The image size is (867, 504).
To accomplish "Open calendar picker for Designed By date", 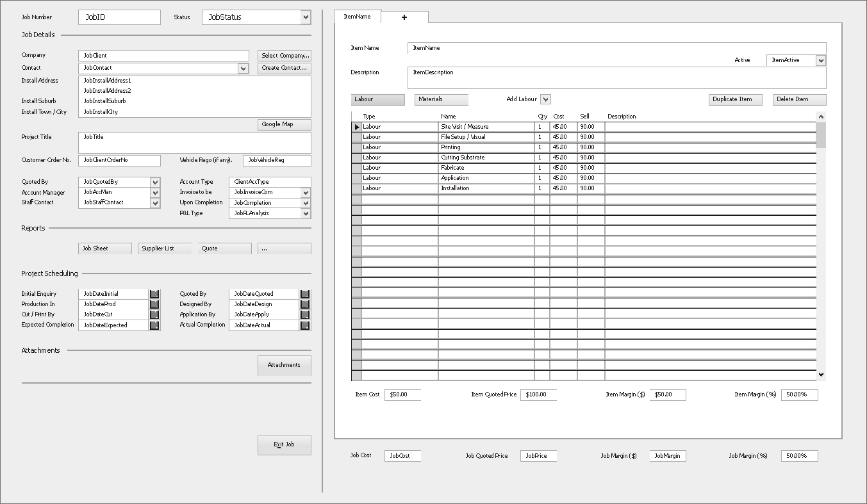I will pos(305,304).
